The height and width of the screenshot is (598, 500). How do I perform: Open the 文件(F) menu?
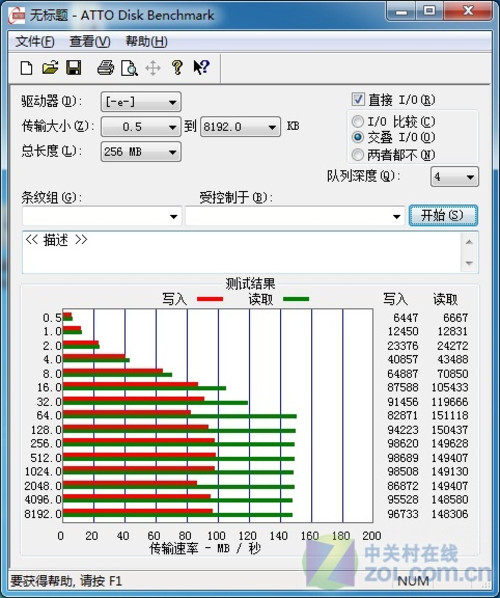point(35,42)
